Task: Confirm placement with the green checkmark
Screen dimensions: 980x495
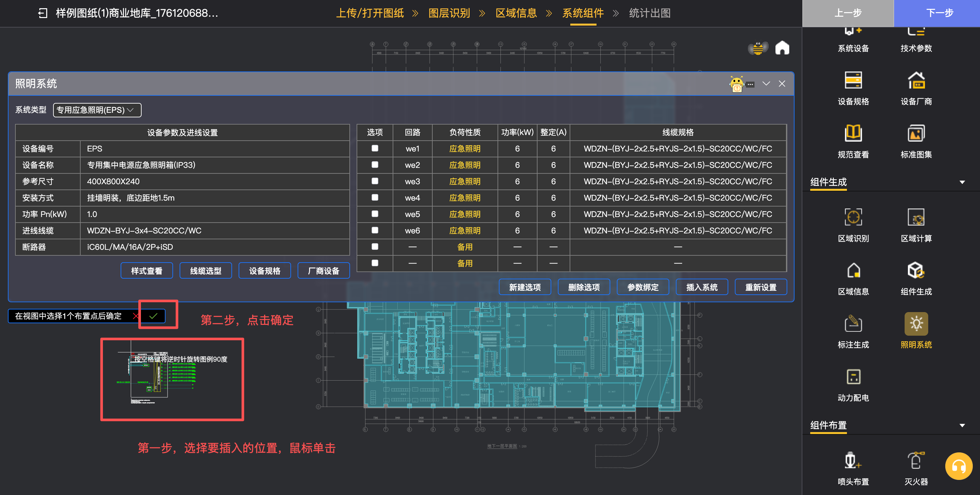Action: tap(153, 316)
